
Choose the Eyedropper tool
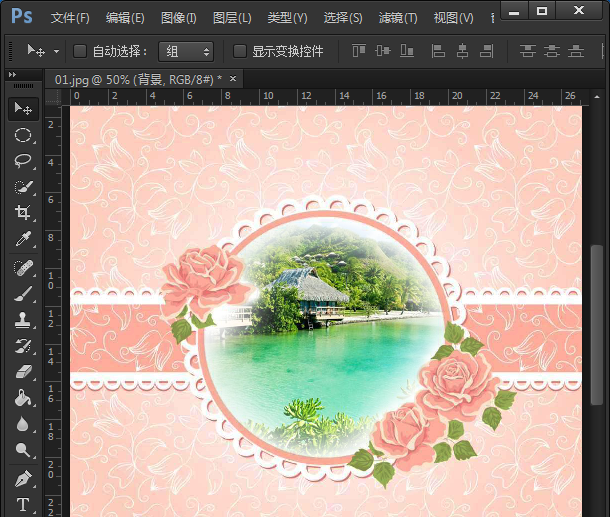coord(22,238)
